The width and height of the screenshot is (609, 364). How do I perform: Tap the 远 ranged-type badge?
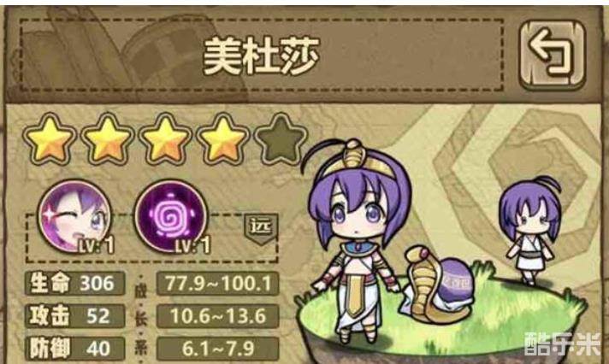[x=261, y=228]
